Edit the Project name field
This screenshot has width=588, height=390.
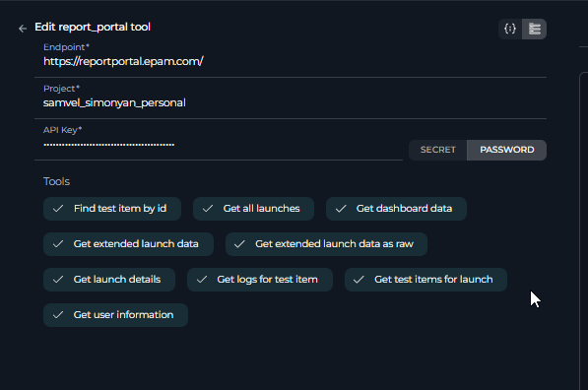tap(291, 102)
